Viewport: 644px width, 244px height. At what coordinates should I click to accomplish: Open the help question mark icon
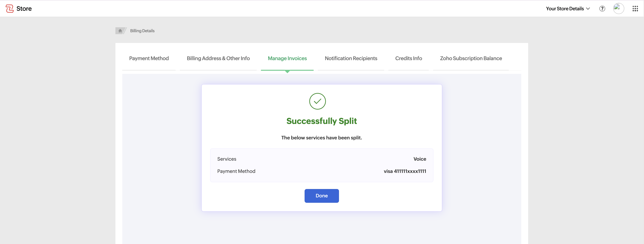(602, 9)
